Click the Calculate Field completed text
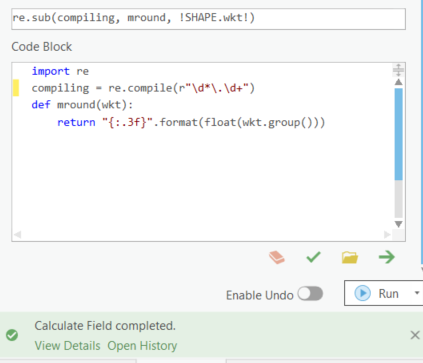 click(x=105, y=326)
